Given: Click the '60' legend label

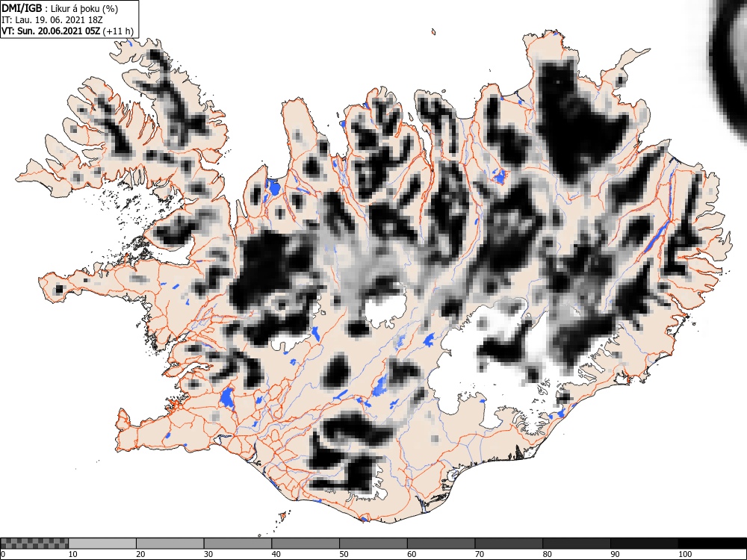Looking at the screenshot, I should [x=411, y=554].
